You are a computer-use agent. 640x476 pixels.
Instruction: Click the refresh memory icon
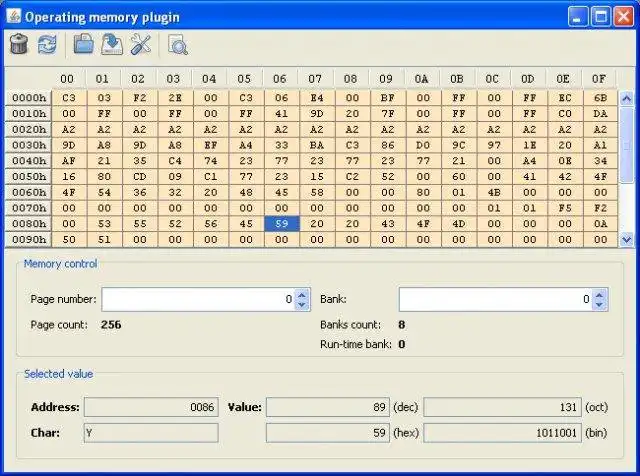pyautogui.click(x=47, y=44)
